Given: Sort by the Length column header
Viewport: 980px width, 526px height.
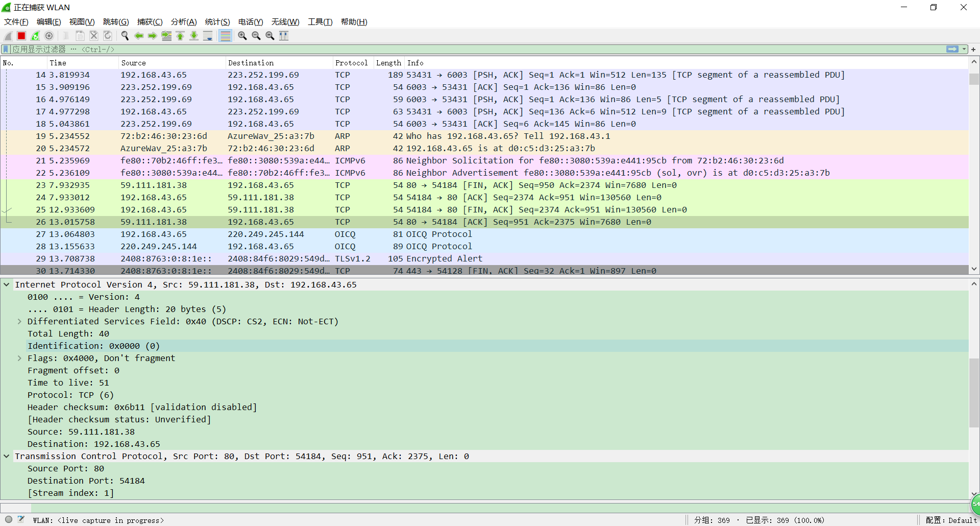Looking at the screenshot, I should (x=389, y=63).
